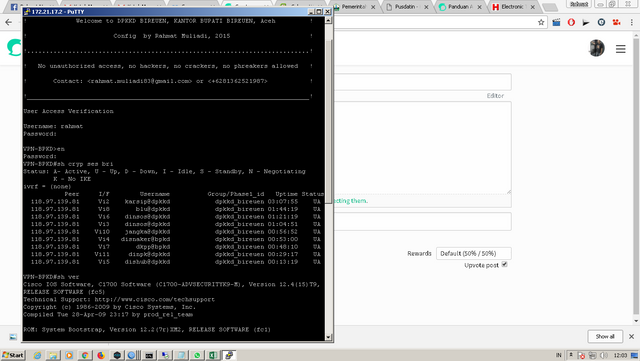Click into the post body text area
Viewport: 640px width, 361px height.
(x=422, y=147)
